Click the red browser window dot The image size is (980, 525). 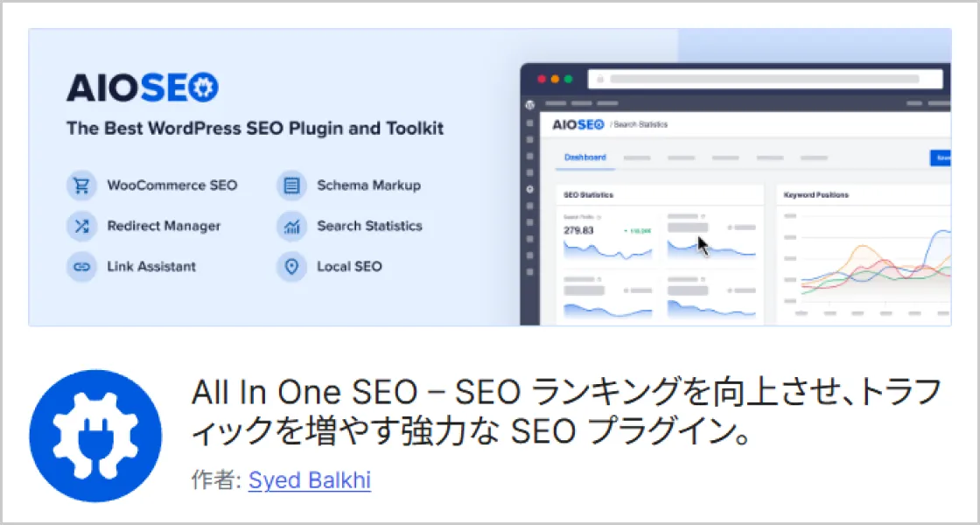pos(541,79)
